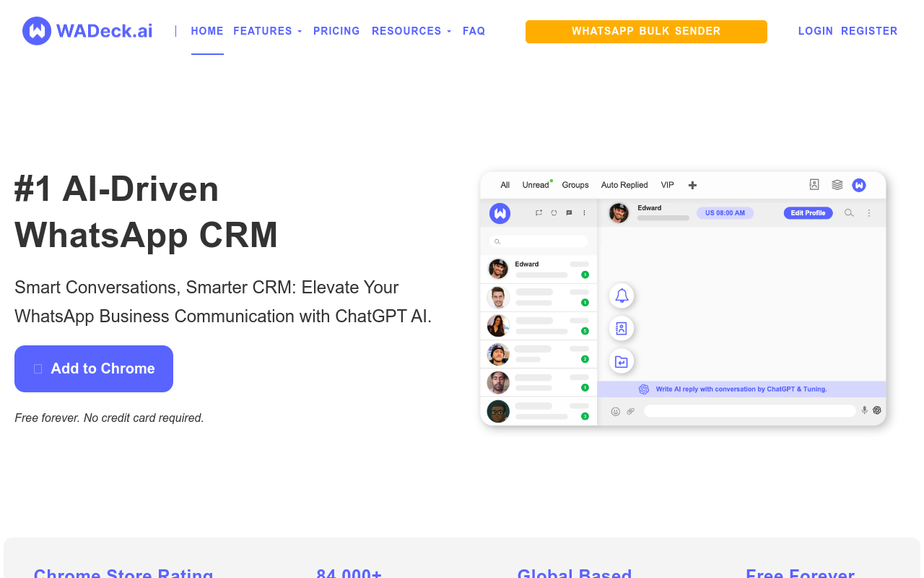
Task: Open the chat header three-dot menu
Action: click(x=869, y=213)
